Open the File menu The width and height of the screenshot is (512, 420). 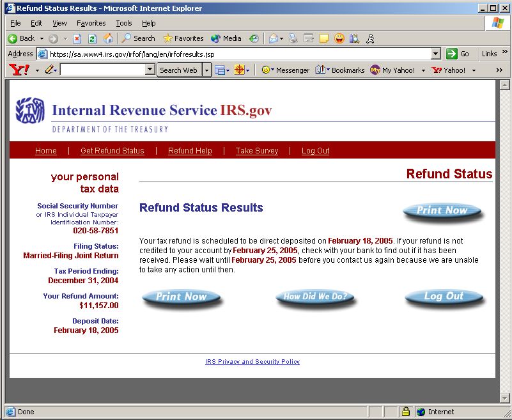pyautogui.click(x=15, y=23)
